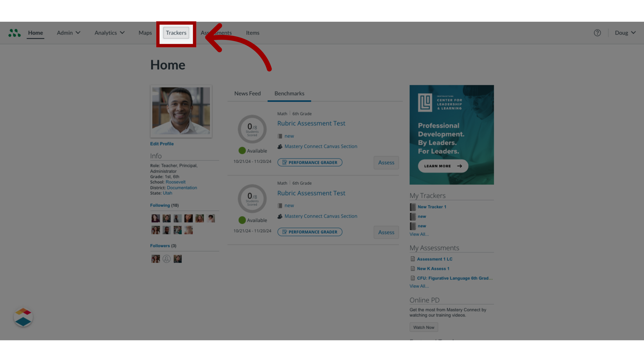Image resolution: width=644 pixels, height=362 pixels.
Task: Click Assess button for first Rubric Assessment Test
Action: tap(386, 162)
